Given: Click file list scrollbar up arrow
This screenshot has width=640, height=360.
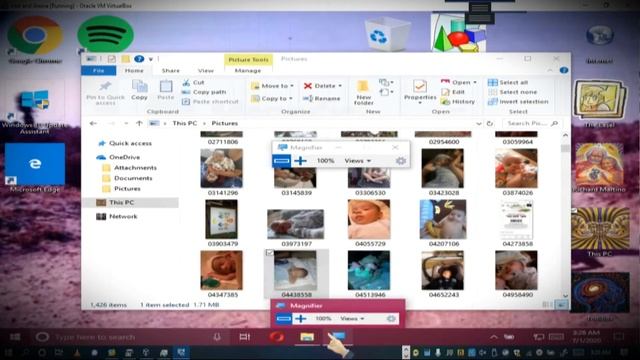Looking at the screenshot, I should (565, 135).
